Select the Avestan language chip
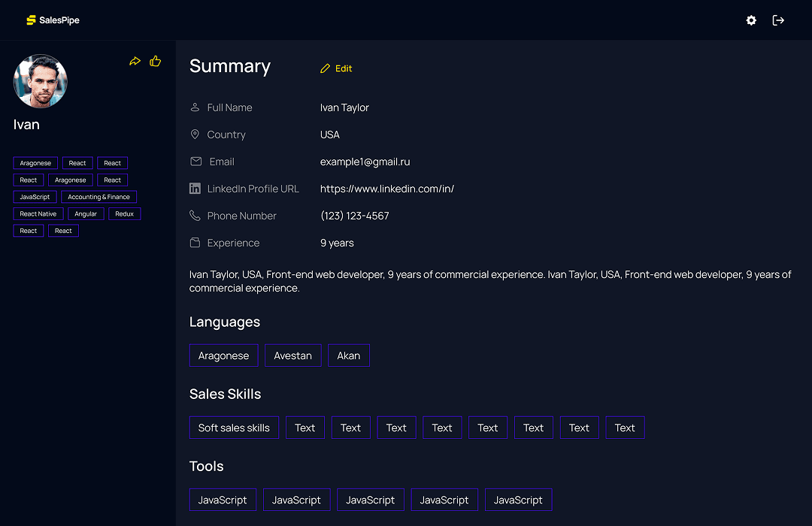Screen dimensions: 812x526 coord(292,355)
